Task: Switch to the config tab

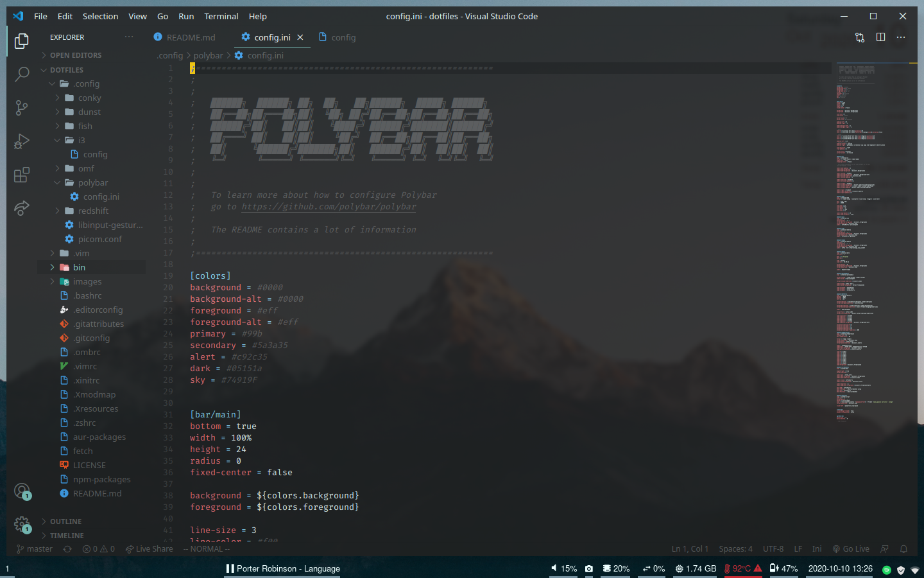Action: tap(338, 37)
